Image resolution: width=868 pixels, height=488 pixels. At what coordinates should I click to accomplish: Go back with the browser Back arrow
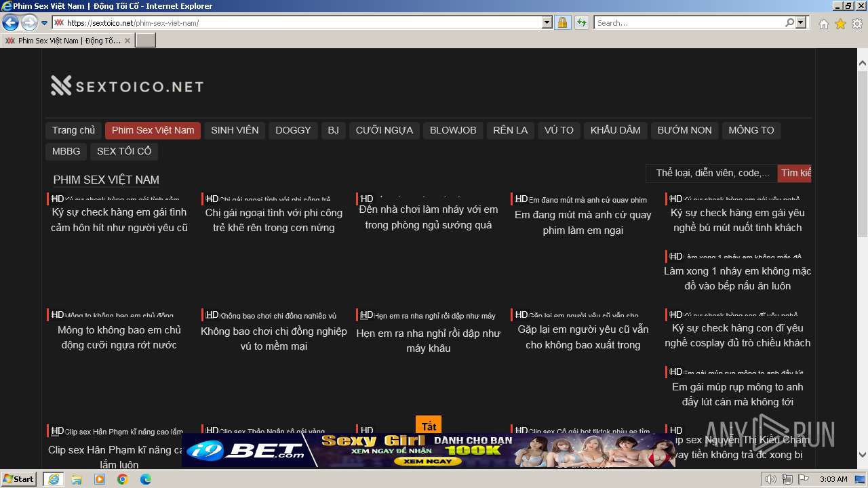10,23
